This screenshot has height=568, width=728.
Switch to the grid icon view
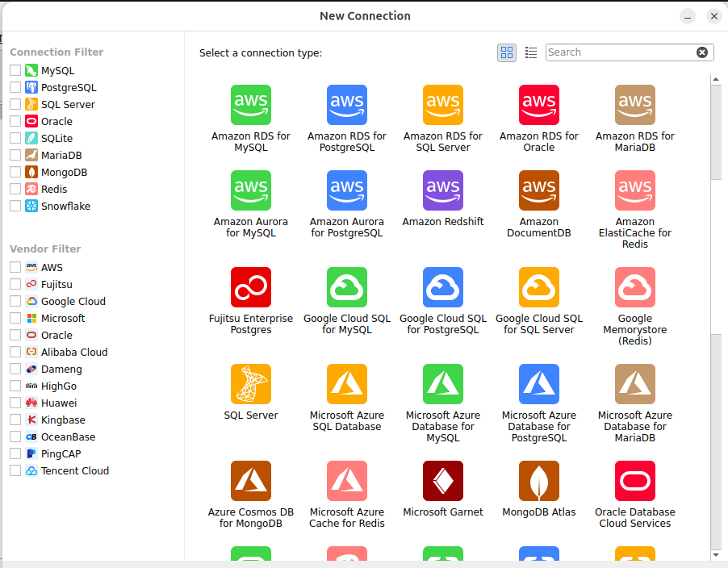[x=507, y=52]
